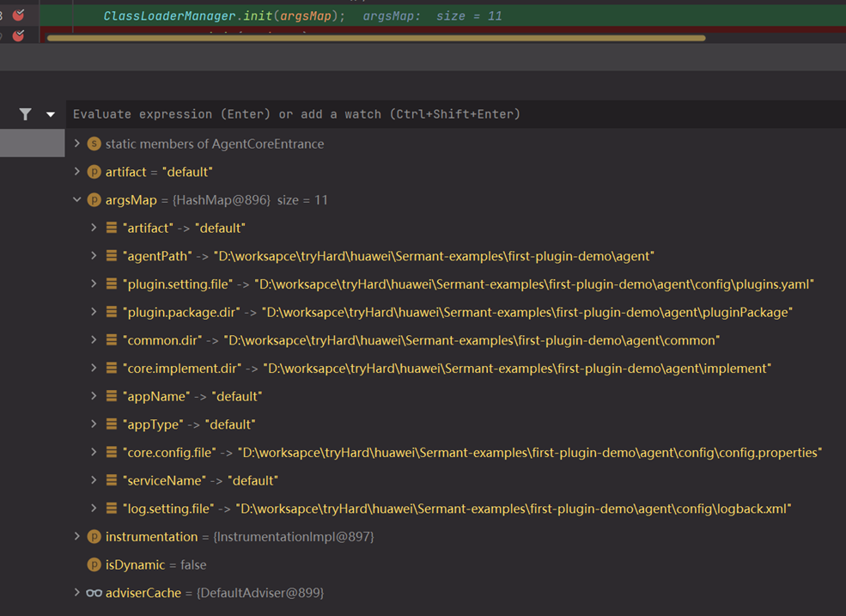Click the static members 's' icon

coord(94,143)
